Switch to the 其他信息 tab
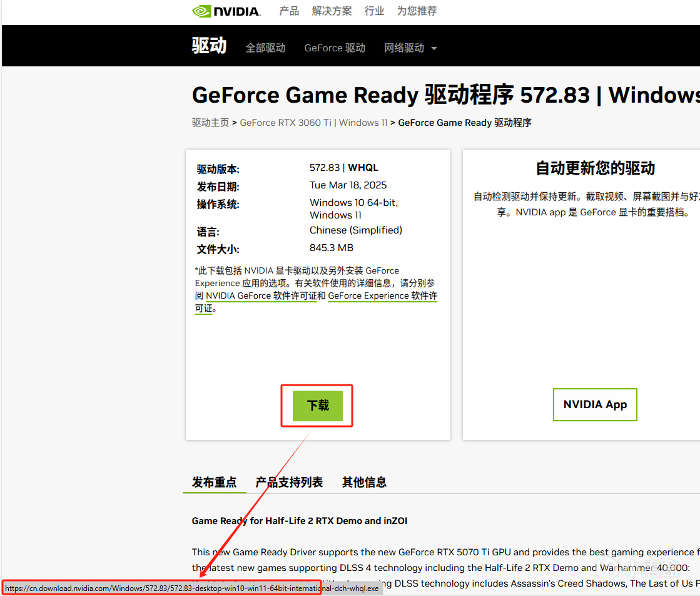Screen dimensions: 700x596 pos(364,482)
